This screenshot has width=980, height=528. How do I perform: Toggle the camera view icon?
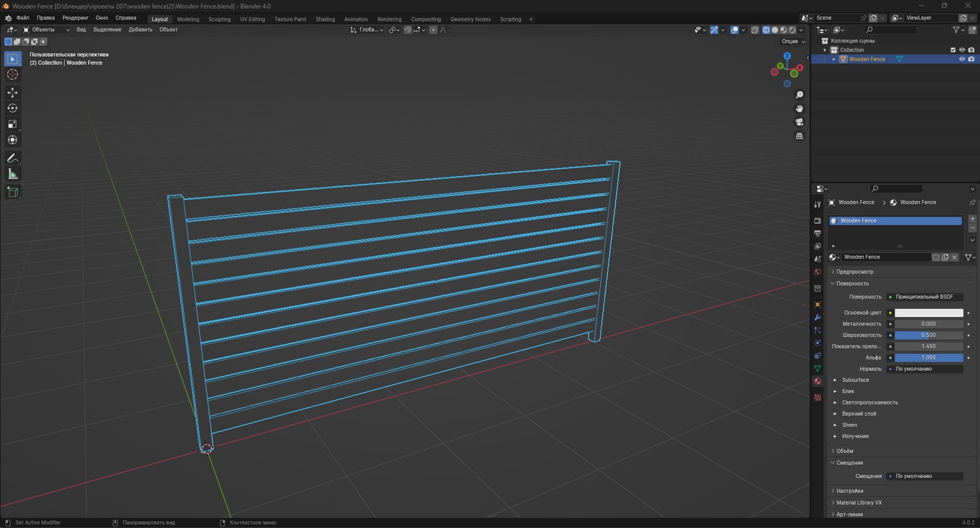[799, 122]
